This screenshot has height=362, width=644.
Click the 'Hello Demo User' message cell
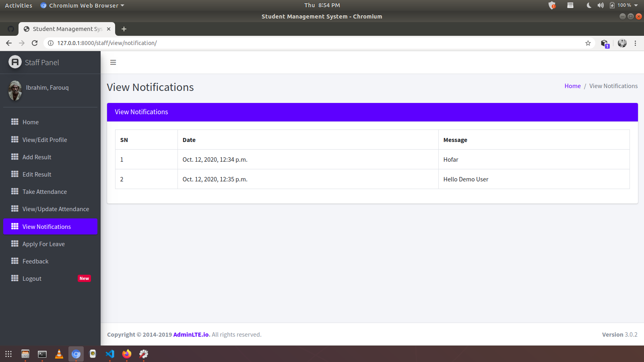point(534,179)
